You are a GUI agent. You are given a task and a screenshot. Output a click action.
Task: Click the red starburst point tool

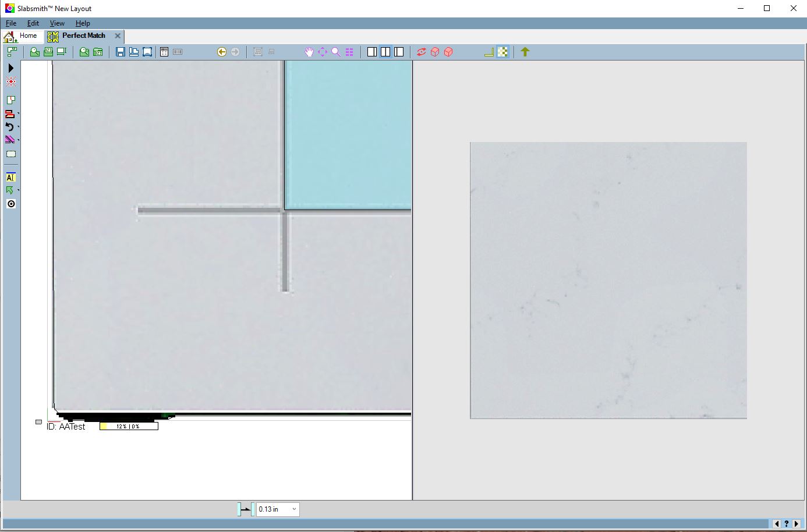tap(10, 82)
